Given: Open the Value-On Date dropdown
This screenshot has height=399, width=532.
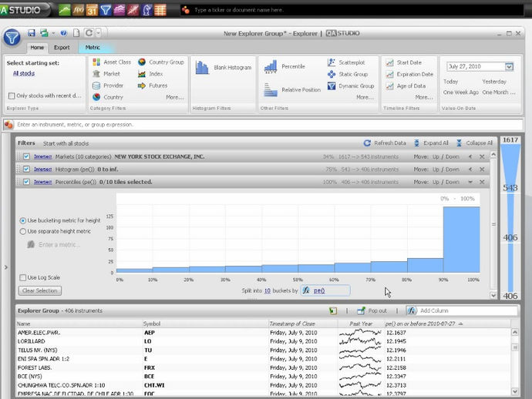Looking at the screenshot, I should [x=509, y=66].
